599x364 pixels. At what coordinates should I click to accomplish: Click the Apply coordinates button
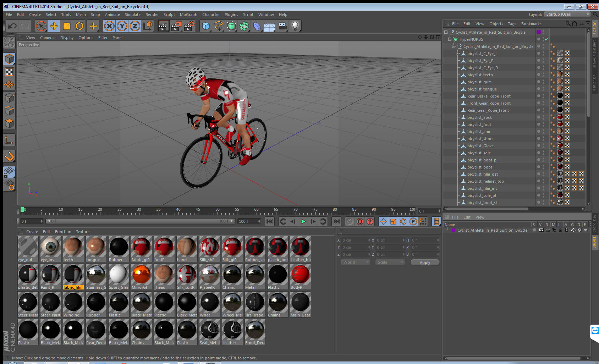pyautogui.click(x=425, y=263)
